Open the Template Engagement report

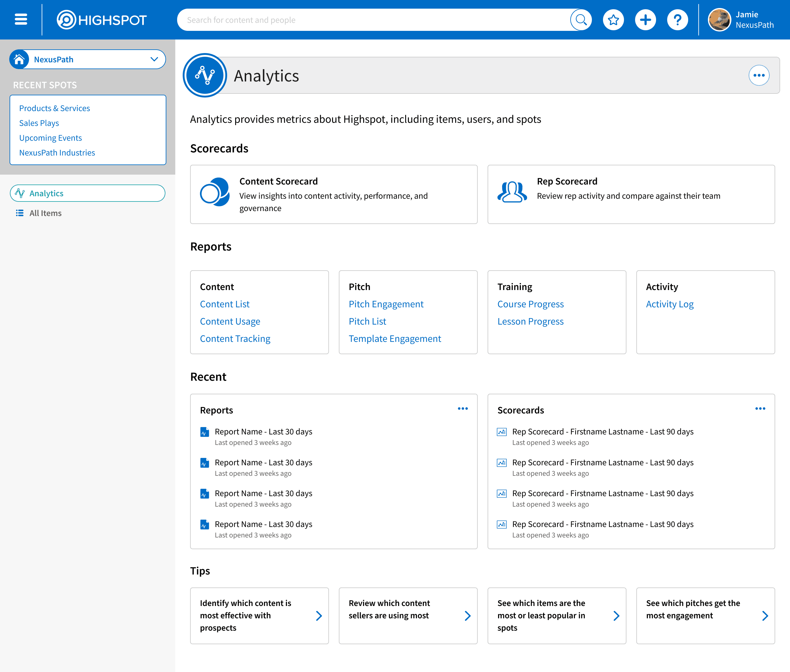pos(395,339)
